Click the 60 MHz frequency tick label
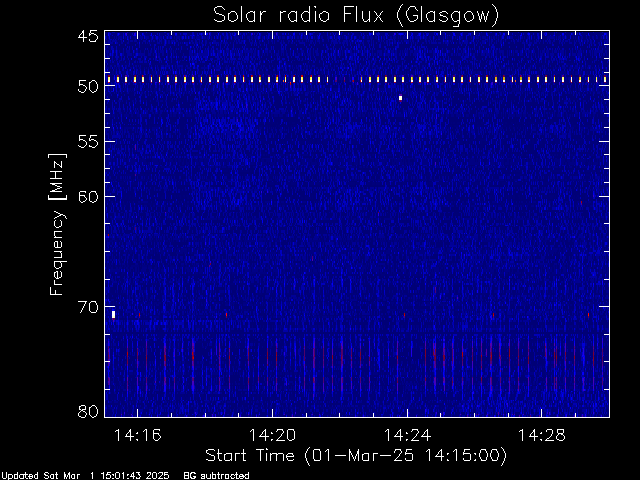The height and width of the screenshot is (480, 640). point(88,197)
